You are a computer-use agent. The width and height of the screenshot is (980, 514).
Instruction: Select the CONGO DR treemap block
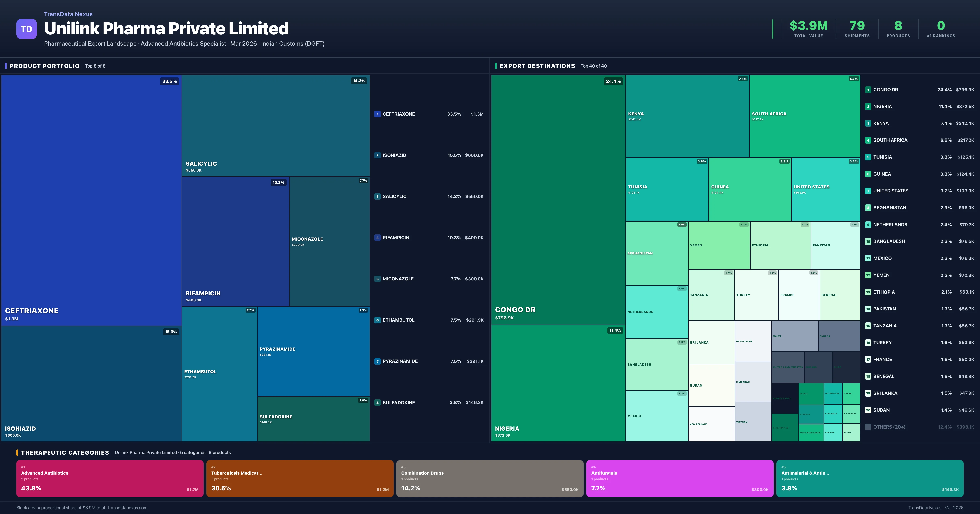(x=558, y=200)
